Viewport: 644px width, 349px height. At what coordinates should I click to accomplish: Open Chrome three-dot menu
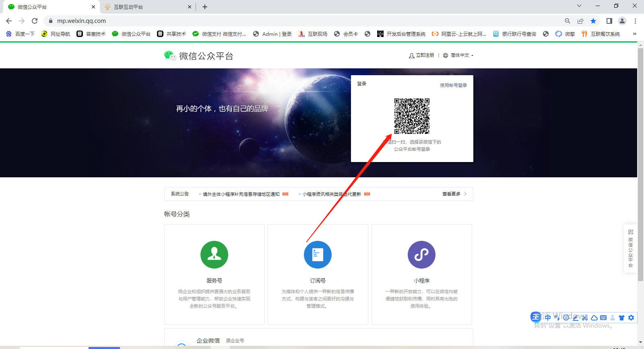pos(635,21)
